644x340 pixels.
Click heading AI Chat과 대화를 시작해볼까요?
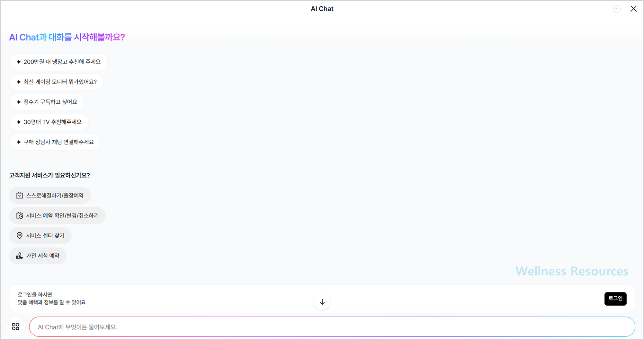point(67,37)
